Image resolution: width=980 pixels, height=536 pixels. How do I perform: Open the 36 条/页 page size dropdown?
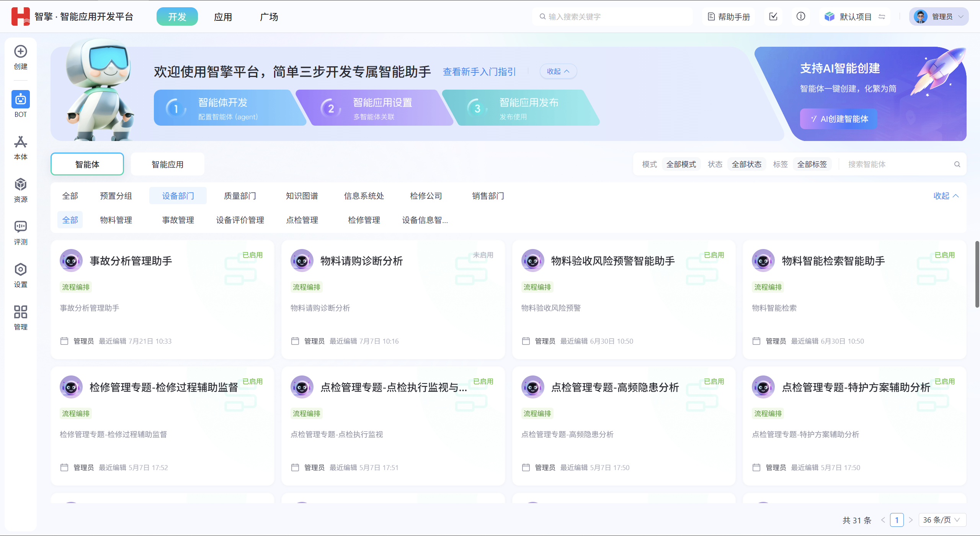click(x=942, y=520)
